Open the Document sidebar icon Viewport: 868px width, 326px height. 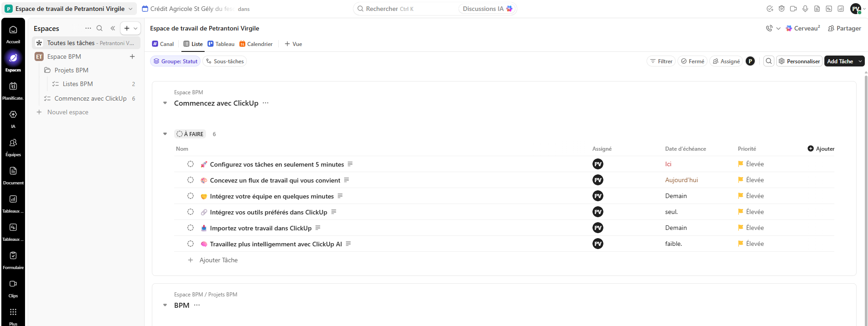pyautogui.click(x=13, y=171)
